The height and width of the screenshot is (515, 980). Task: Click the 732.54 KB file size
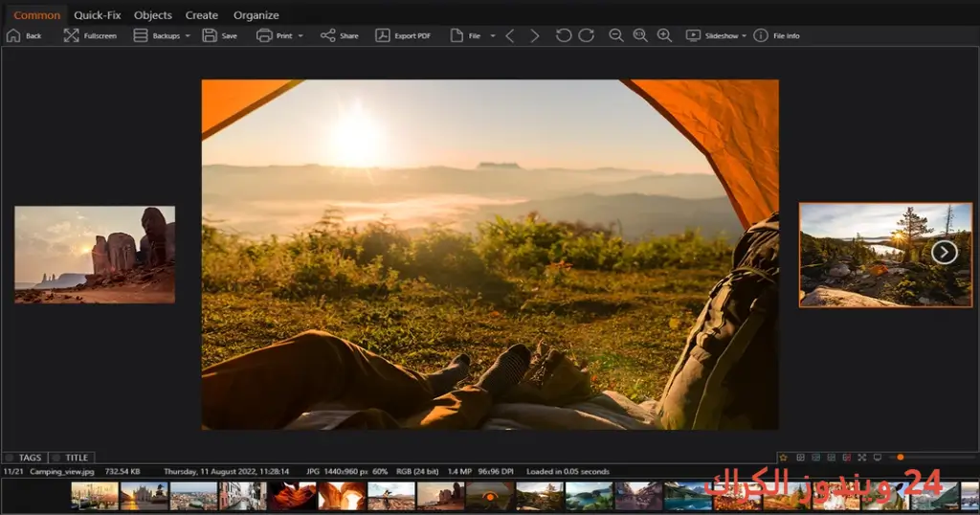(x=122, y=471)
